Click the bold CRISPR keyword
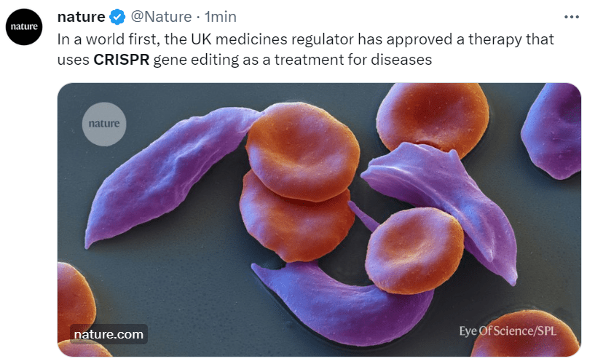 coord(122,60)
